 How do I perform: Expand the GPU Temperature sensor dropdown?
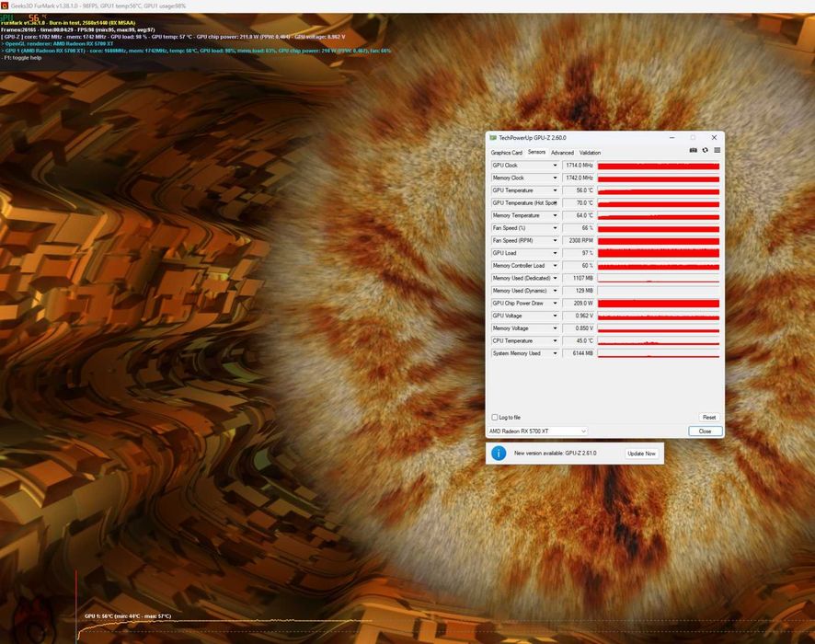pos(555,190)
